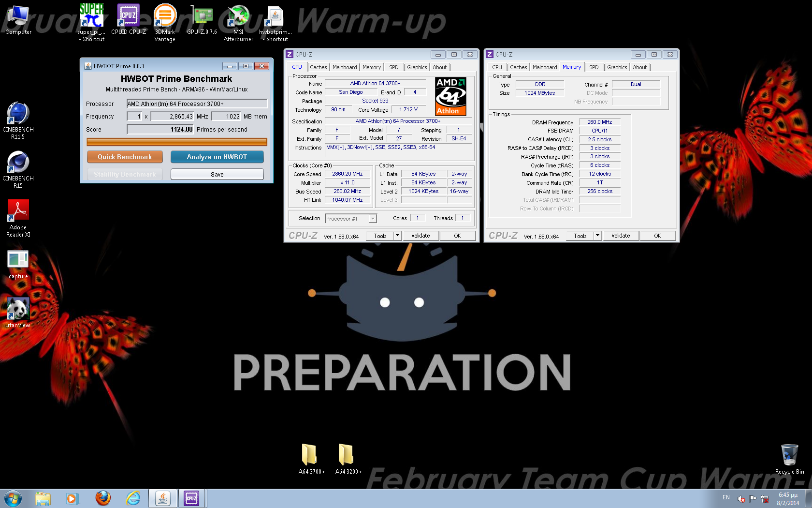This screenshot has width=812, height=508.
Task: Open the Recycle Bin
Action: click(789, 459)
